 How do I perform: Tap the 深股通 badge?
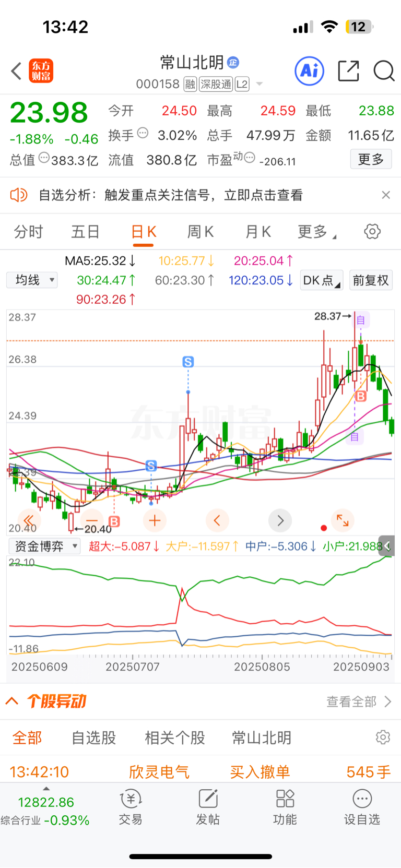216,84
